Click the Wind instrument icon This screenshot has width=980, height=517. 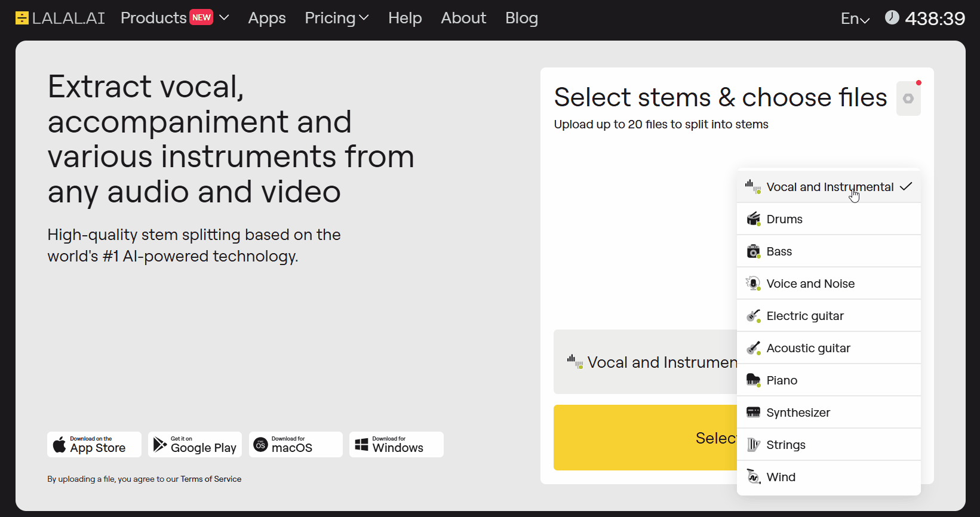[753, 477]
